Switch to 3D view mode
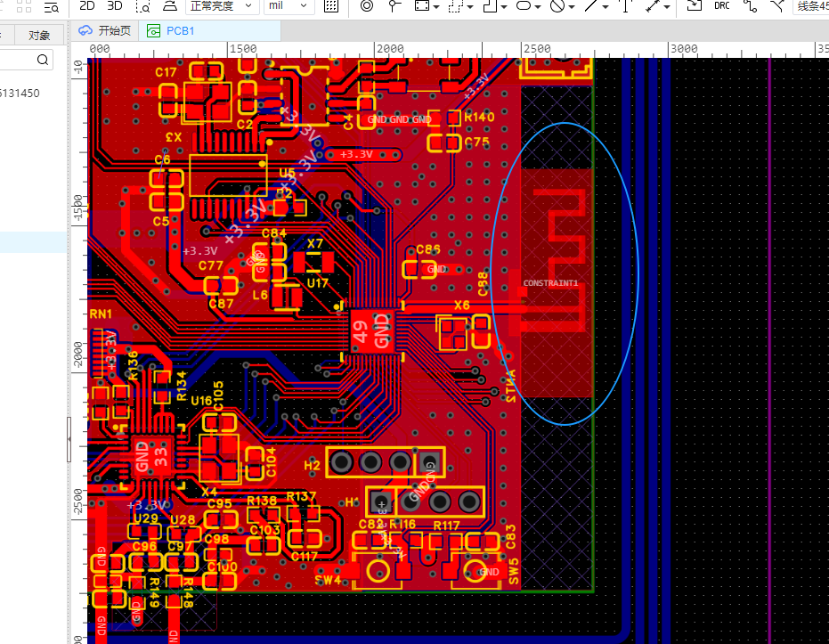829x644 pixels. (x=114, y=6)
